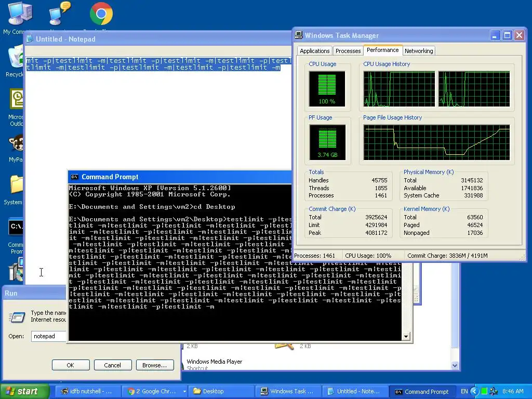Open the Networking tab
Viewport: 532px width, 399px height.
click(419, 51)
